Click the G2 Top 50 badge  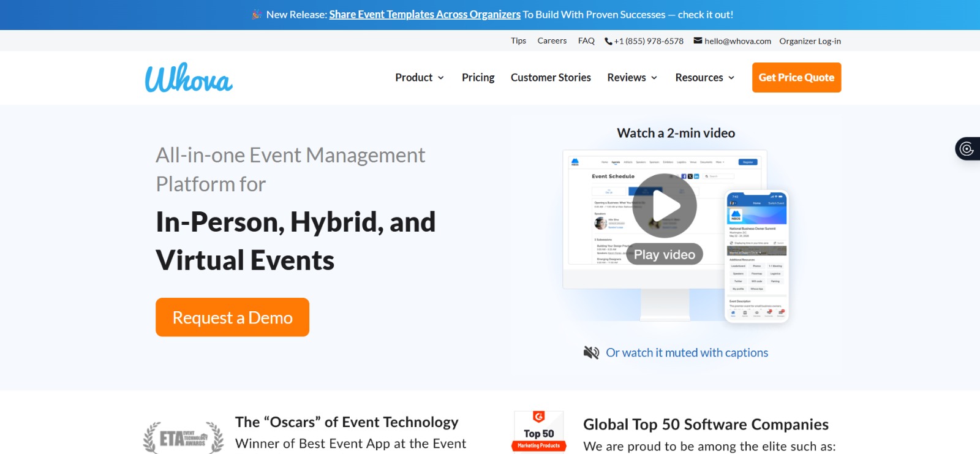538,432
